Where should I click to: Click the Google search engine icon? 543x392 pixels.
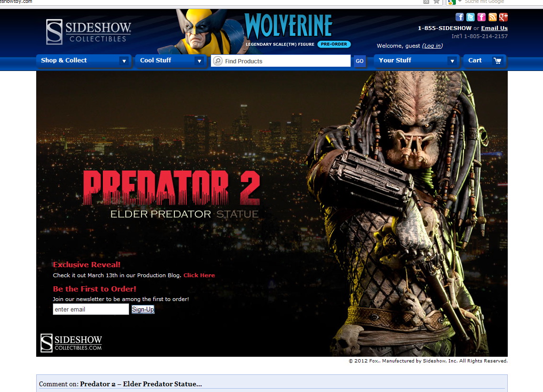(x=451, y=2)
